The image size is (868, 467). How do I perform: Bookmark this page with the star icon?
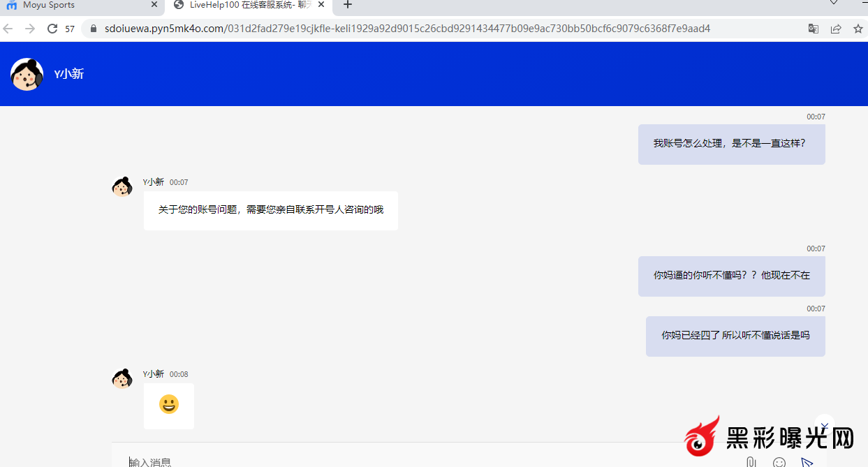(858, 29)
